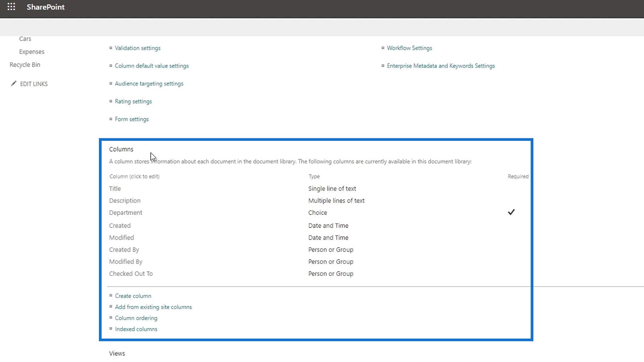Open Column default value settings
This screenshot has height=362, width=644.
(152, 66)
